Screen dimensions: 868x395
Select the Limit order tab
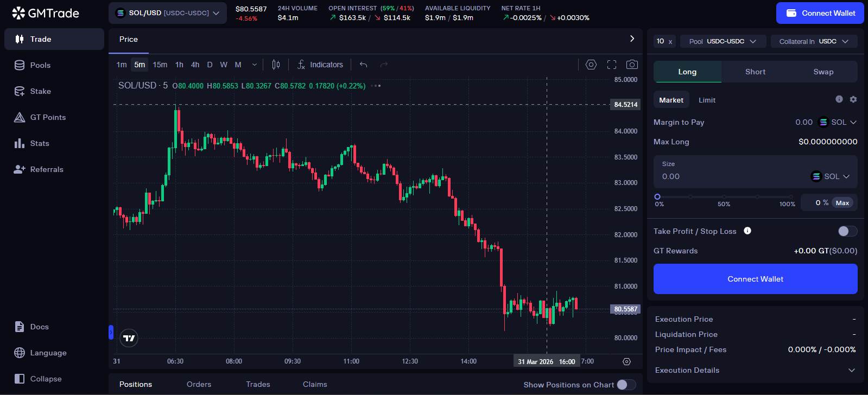[707, 100]
